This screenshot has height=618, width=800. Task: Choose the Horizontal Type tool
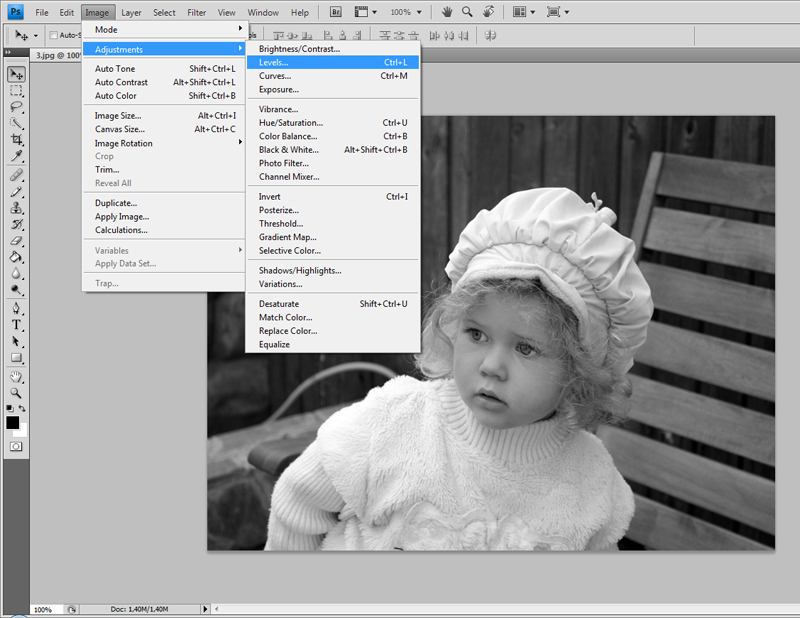17,325
